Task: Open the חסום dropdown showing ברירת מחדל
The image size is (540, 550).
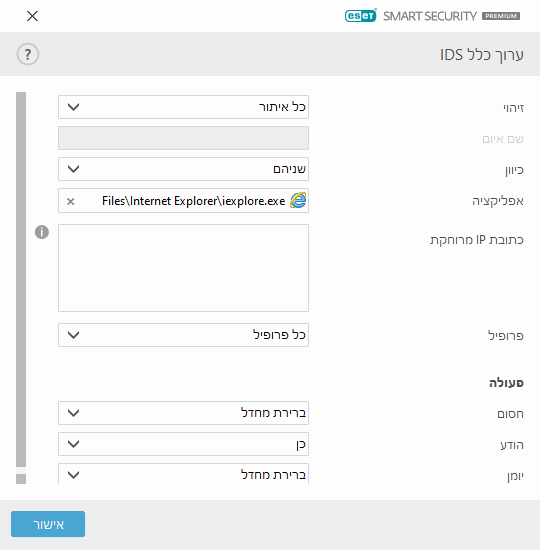Action: tap(184, 413)
